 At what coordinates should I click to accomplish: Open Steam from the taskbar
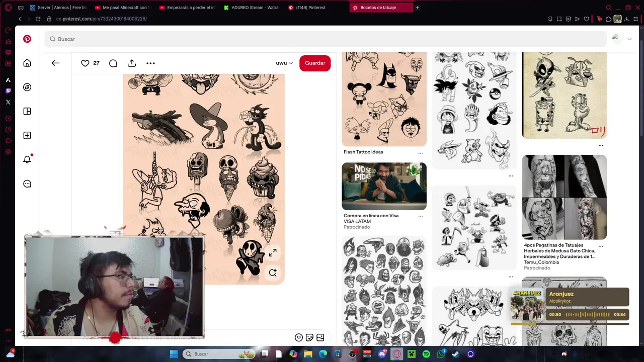point(455,354)
